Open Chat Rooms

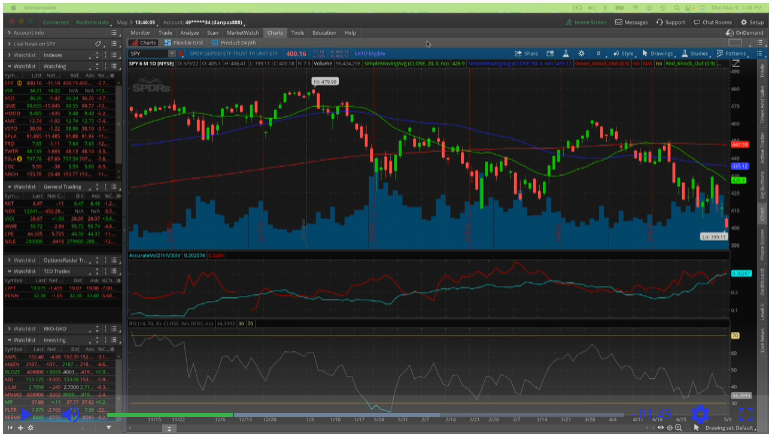point(713,22)
